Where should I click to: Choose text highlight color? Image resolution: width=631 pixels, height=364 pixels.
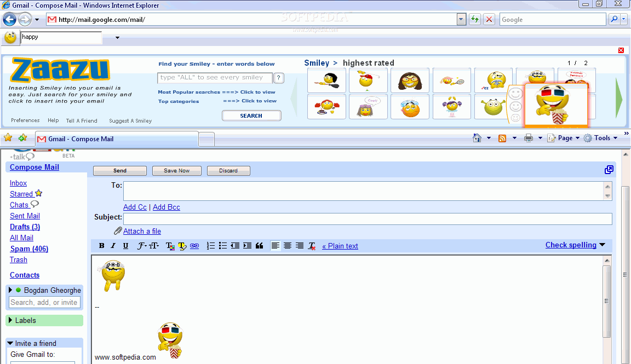(x=182, y=246)
